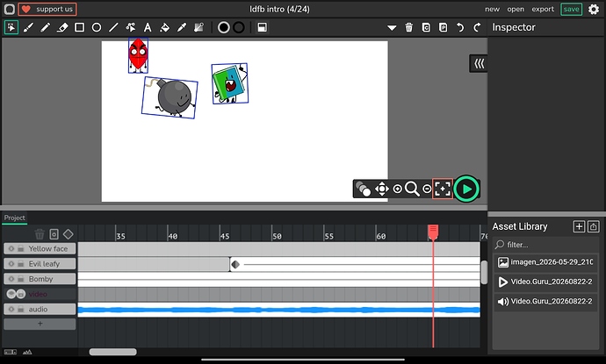The height and width of the screenshot is (364, 606).
Task: Select the Line tool
Action: (x=113, y=27)
